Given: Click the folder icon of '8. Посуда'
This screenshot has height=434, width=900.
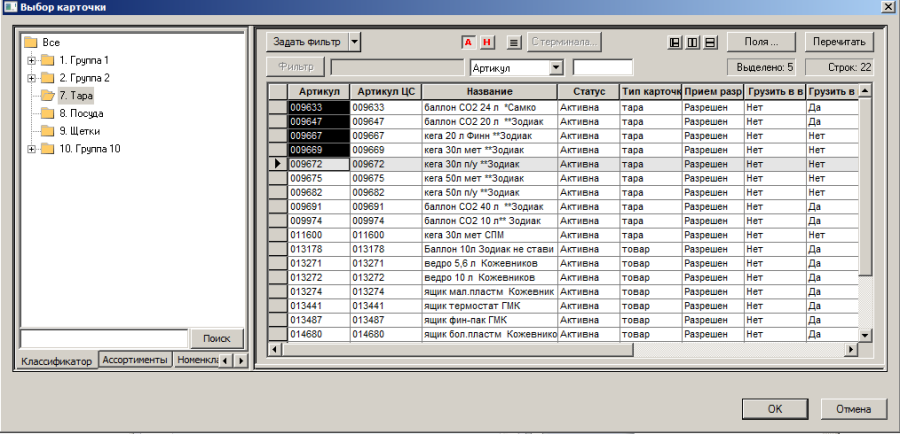Looking at the screenshot, I should pyautogui.click(x=48, y=113).
